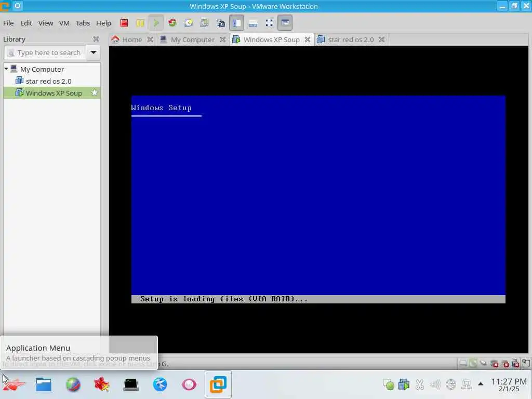This screenshot has width=532, height=399.
Task: Click the Full Screen mode icon
Action: [270, 23]
